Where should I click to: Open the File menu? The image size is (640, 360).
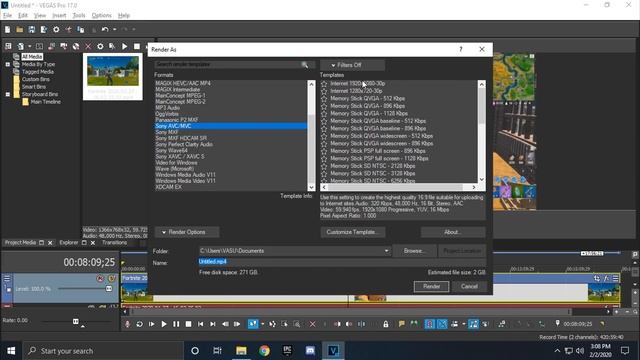coord(7,16)
